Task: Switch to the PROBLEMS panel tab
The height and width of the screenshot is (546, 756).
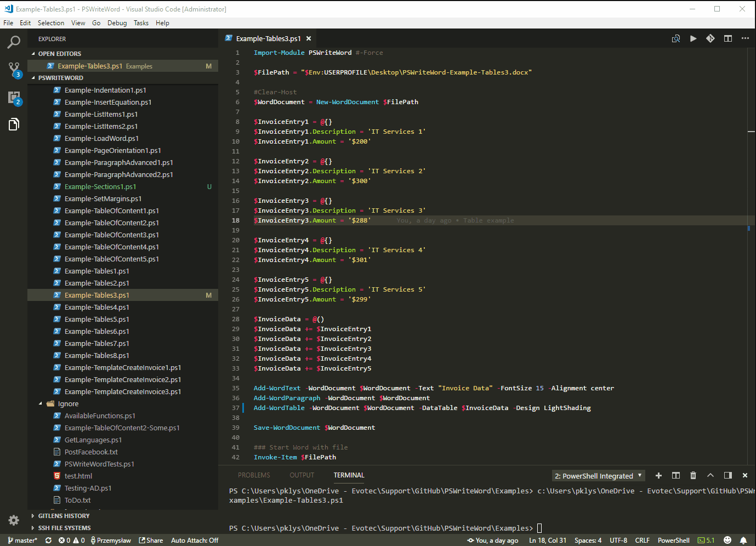Action: pos(254,475)
